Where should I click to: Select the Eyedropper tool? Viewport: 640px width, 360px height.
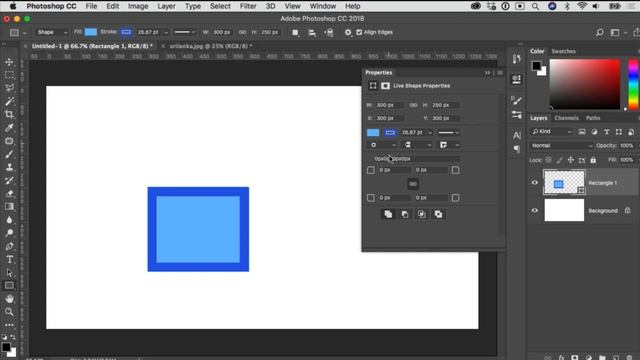9,128
